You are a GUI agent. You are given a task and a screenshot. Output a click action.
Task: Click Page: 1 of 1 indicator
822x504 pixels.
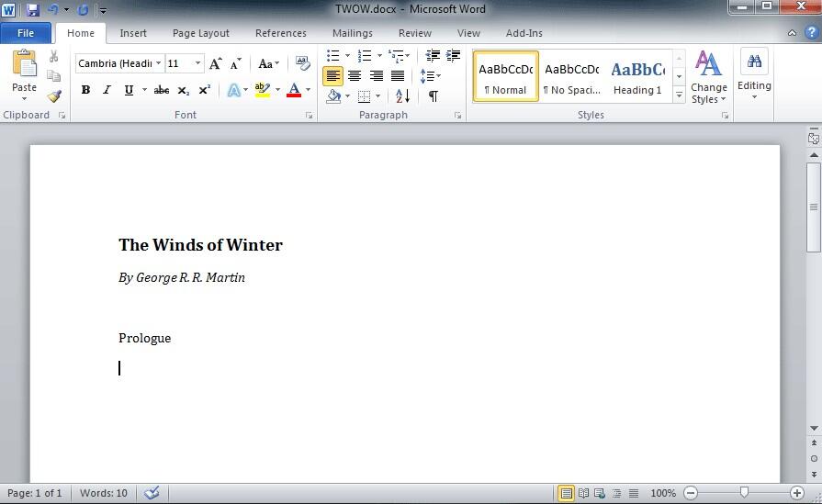point(35,493)
